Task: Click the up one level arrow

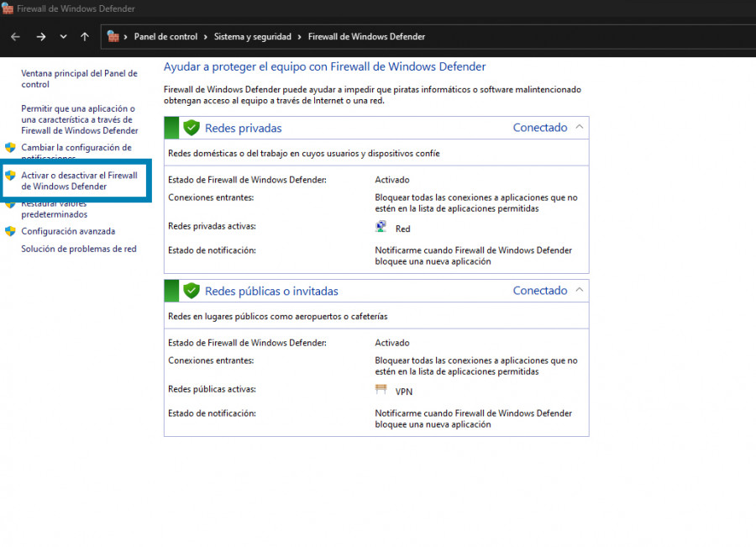Action: coord(85,37)
